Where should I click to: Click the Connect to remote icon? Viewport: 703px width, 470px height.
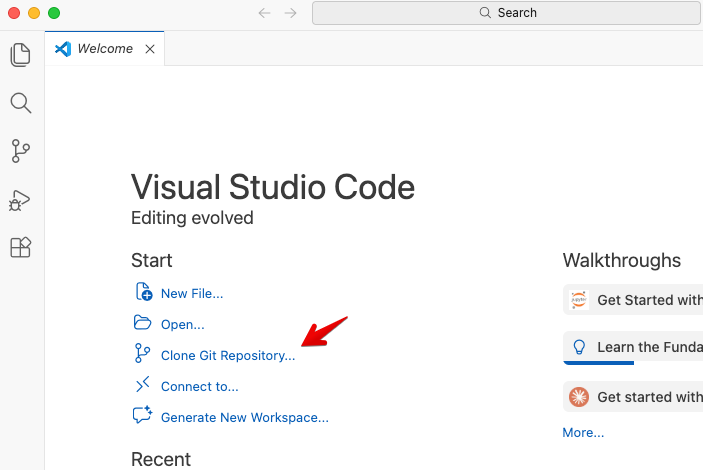click(143, 384)
